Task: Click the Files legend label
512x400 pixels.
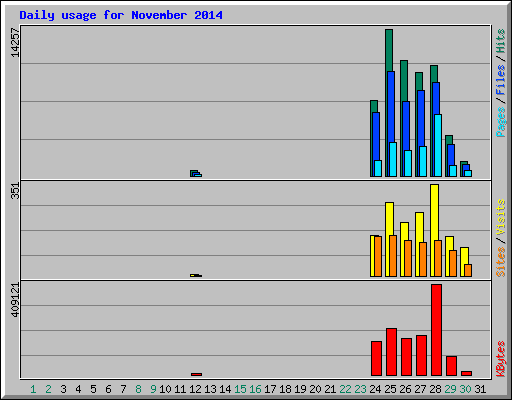Action: point(501,80)
